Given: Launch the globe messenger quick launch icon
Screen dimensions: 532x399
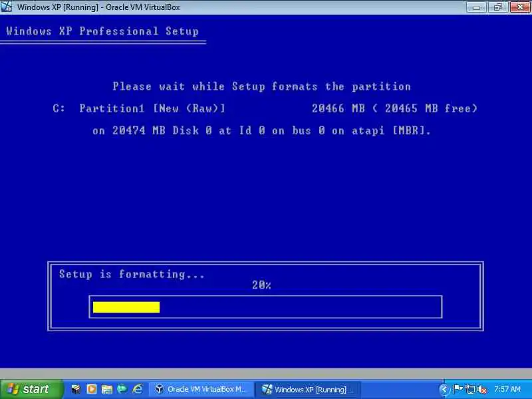Looking at the screenshot, I should [x=122, y=389].
